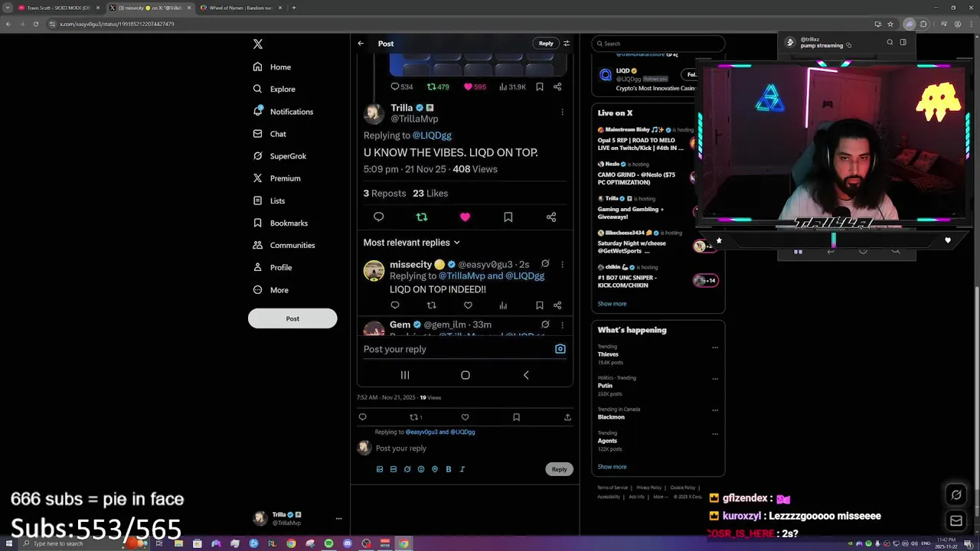
Task: Open options for Thieves trend
Action: tap(715, 347)
